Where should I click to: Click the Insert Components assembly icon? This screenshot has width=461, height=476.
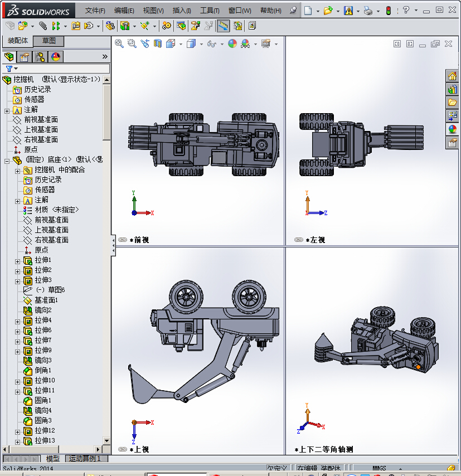pyautogui.click(x=22, y=26)
